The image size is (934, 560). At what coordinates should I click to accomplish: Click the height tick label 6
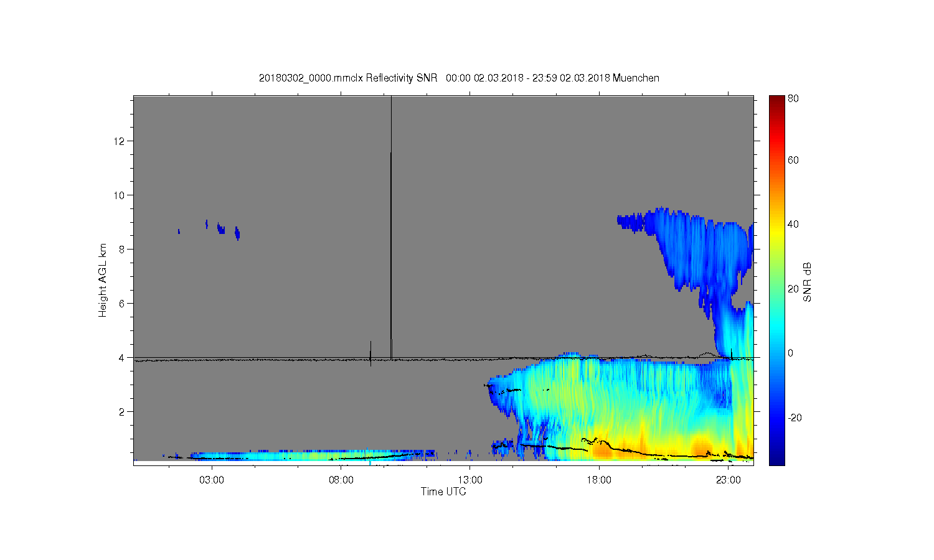click(122, 304)
